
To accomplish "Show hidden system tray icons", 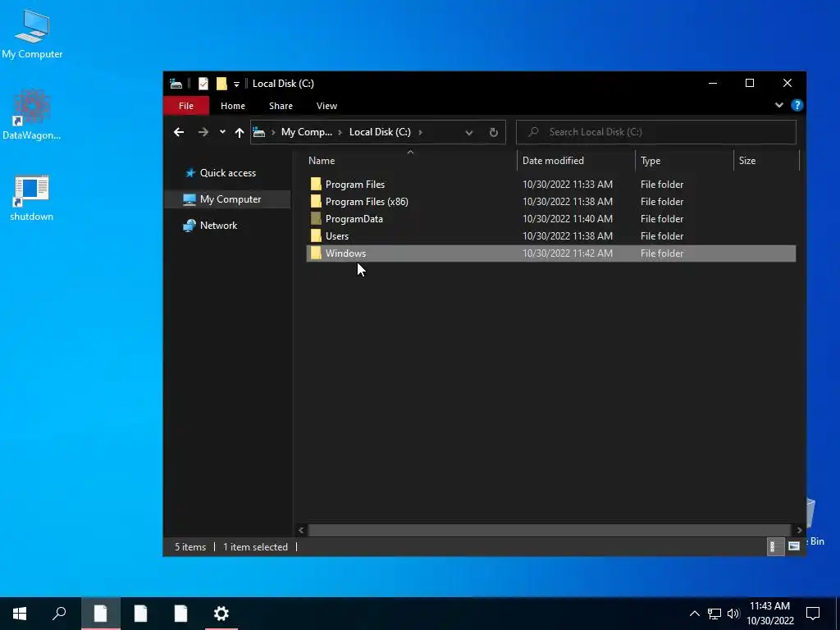I will click(x=694, y=614).
